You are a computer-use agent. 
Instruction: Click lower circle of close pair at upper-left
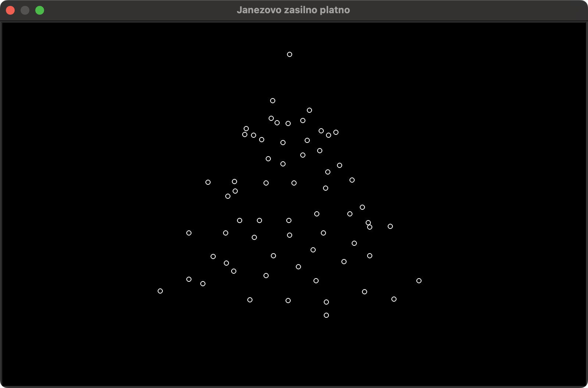[245, 134]
